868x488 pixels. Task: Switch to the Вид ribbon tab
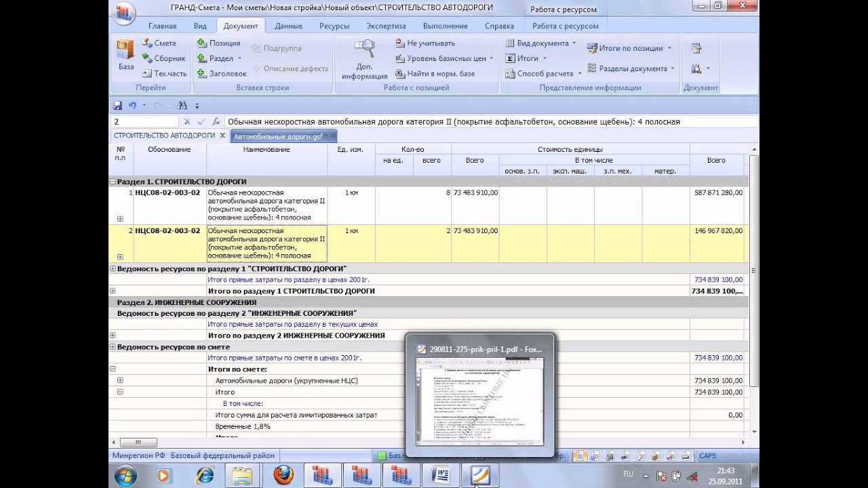click(200, 26)
